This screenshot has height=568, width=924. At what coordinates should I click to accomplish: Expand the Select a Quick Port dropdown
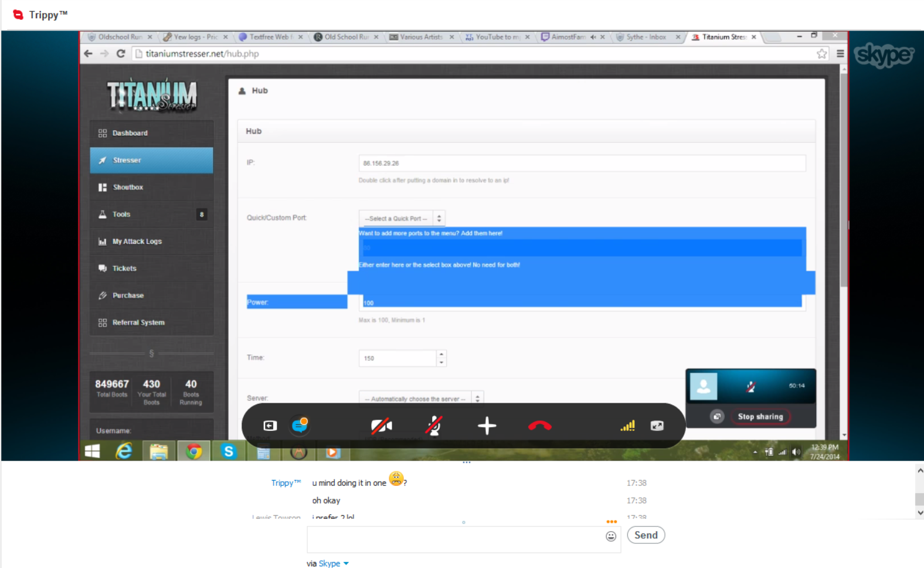pyautogui.click(x=402, y=218)
